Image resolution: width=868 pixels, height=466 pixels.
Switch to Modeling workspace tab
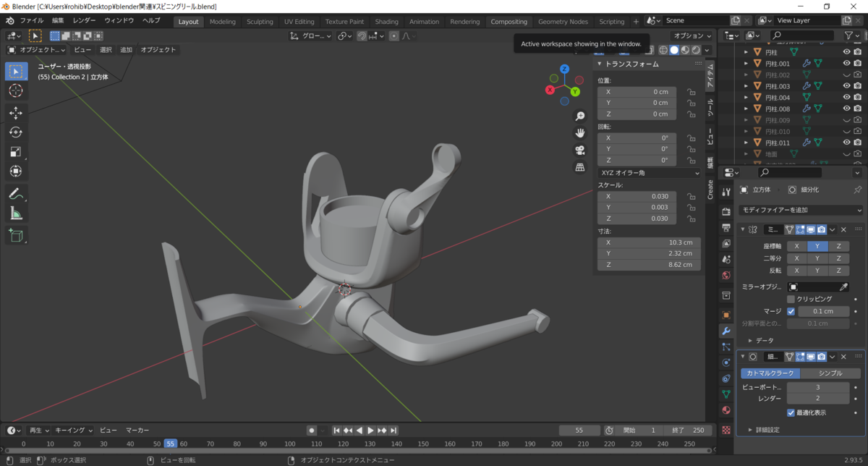click(x=223, y=22)
